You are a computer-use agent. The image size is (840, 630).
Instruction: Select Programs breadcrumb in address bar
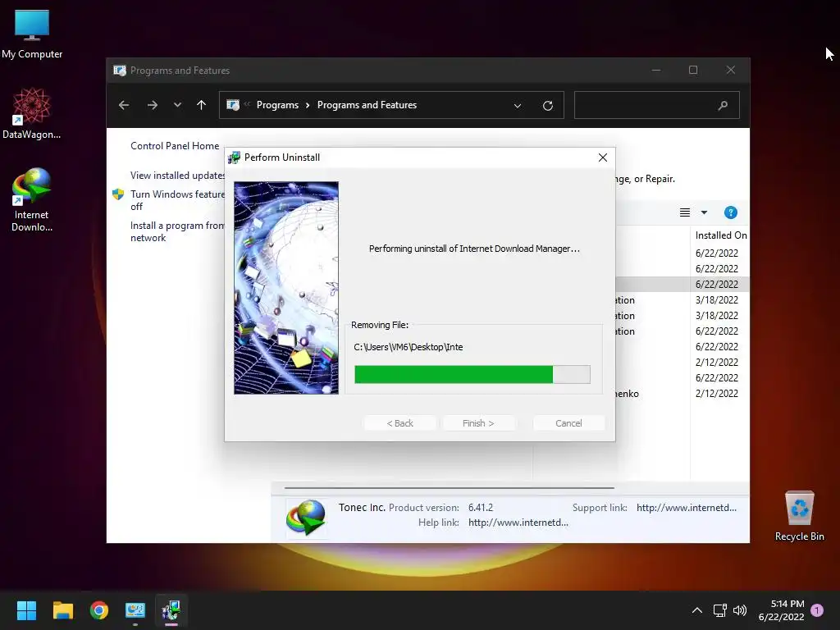click(277, 105)
